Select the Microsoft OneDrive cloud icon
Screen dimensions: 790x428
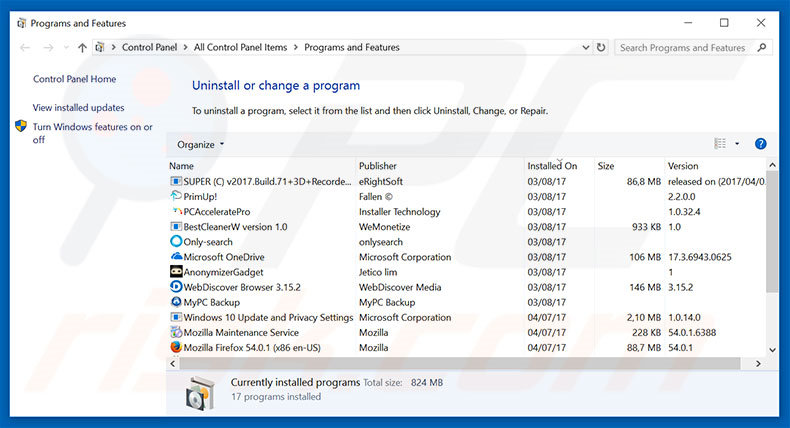(176, 257)
